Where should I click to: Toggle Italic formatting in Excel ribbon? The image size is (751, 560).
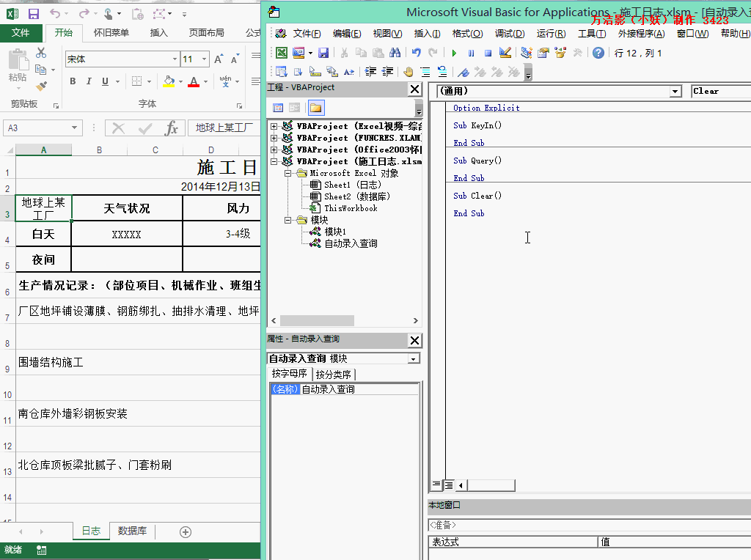pos(89,81)
